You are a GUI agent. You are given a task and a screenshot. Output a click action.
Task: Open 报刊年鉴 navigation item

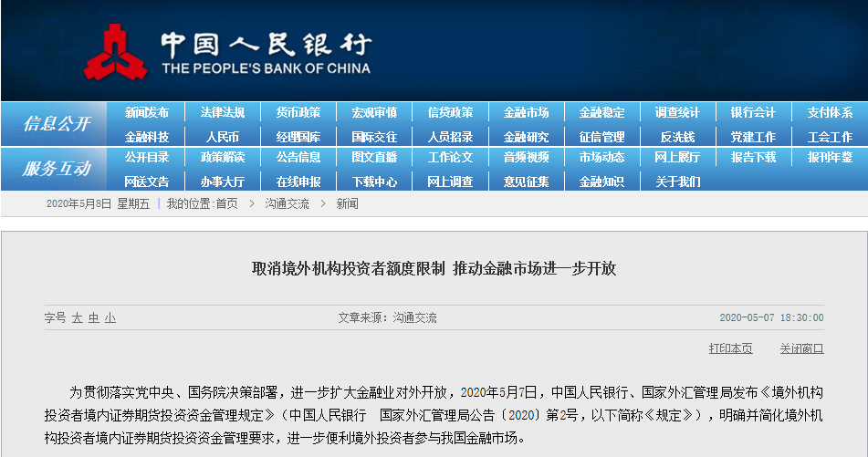pos(830,157)
